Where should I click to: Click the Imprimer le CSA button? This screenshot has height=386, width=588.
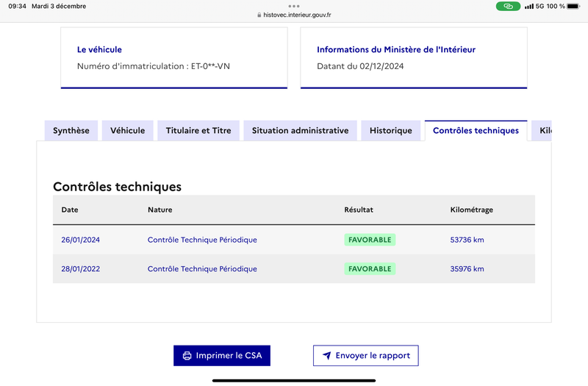(x=222, y=356)
